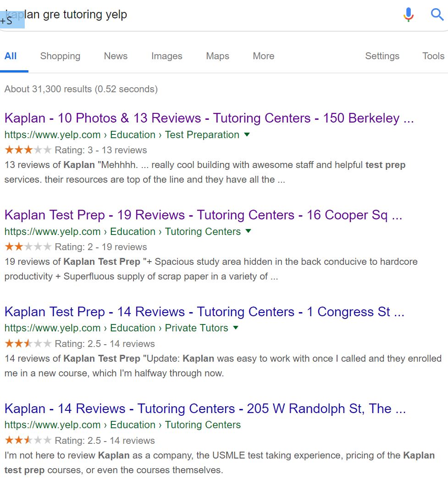This screenshot has width=448, height=481.
Task: Click the voice search microphone icon
Action: pos(408,14)
